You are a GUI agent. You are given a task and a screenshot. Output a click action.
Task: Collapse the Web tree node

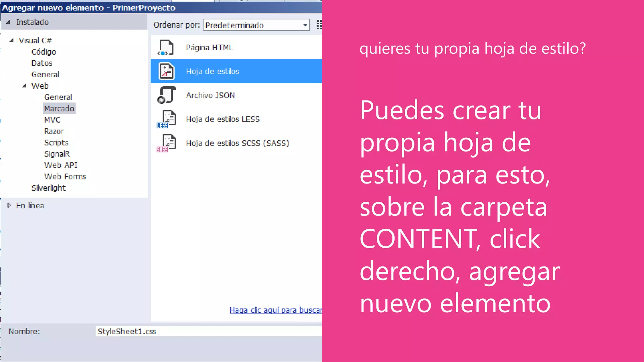(x=24, y=85)
